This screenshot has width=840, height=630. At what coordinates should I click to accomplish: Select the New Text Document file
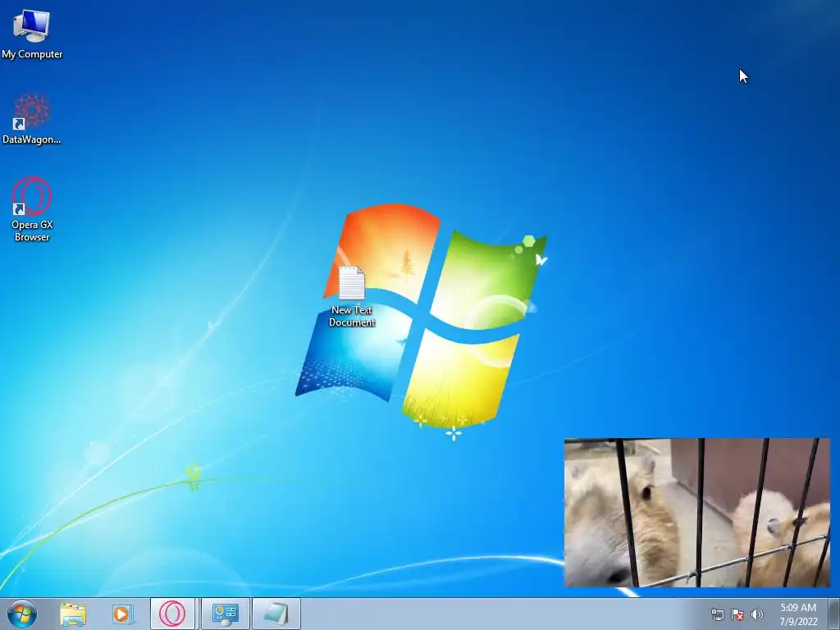tap(352, 296)
